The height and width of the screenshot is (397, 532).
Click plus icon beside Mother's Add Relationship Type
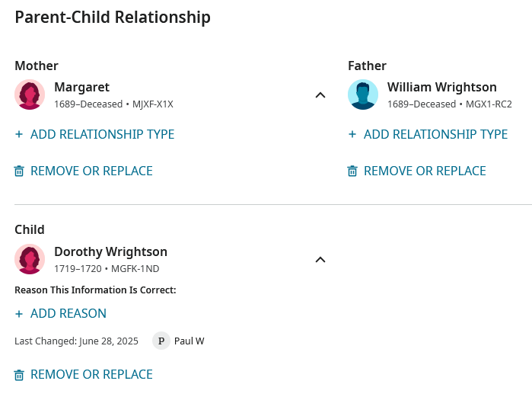19,134
